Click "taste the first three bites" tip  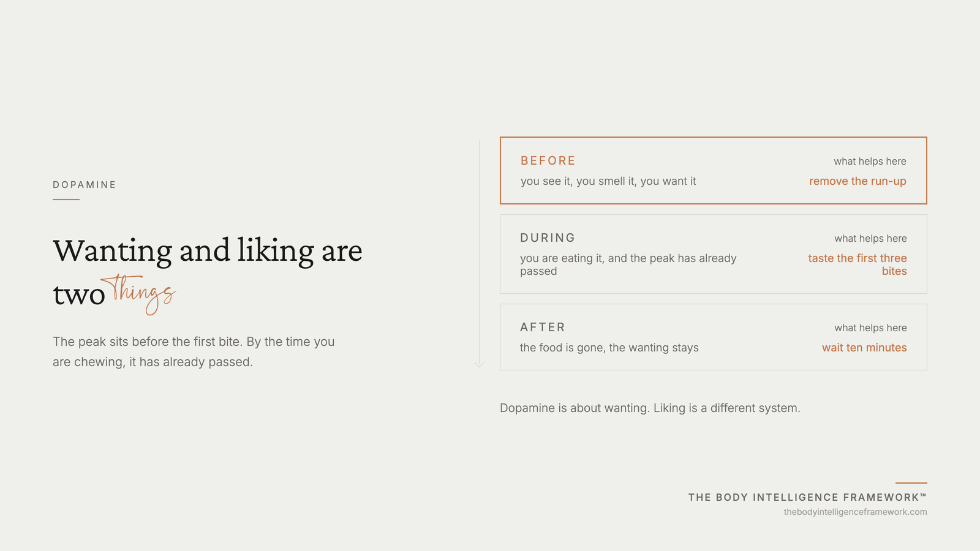(858, 264)
